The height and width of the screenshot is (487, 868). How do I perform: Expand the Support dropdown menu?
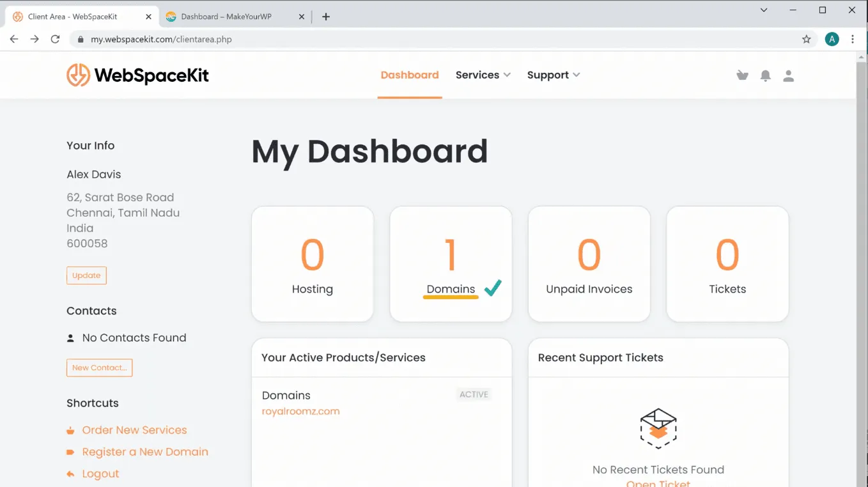click(x=553, y=75)
